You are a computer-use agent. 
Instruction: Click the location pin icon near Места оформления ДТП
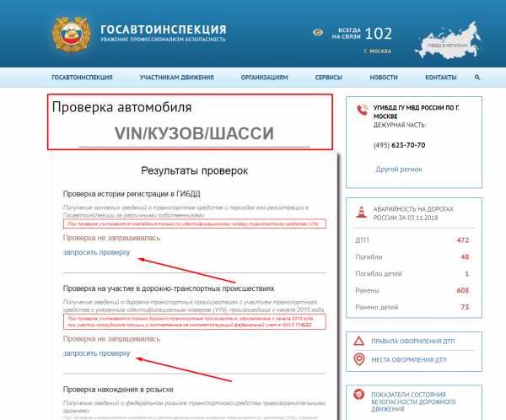pyautogui.click(x=359, y=359)
